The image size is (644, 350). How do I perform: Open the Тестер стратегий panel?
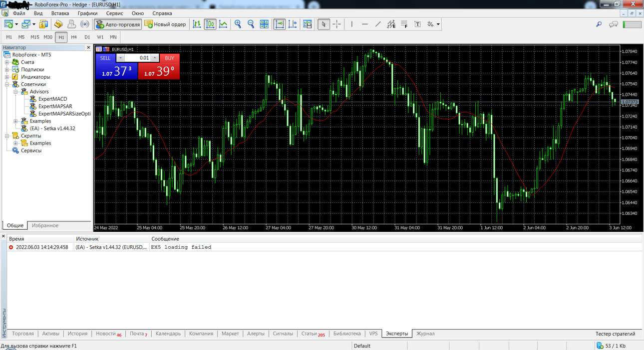[615, 334]
